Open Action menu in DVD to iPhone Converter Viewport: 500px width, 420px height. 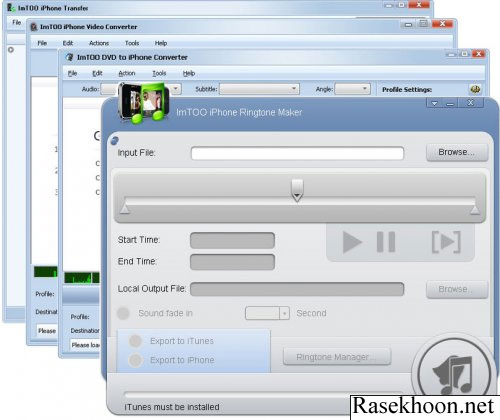(127, 73)
